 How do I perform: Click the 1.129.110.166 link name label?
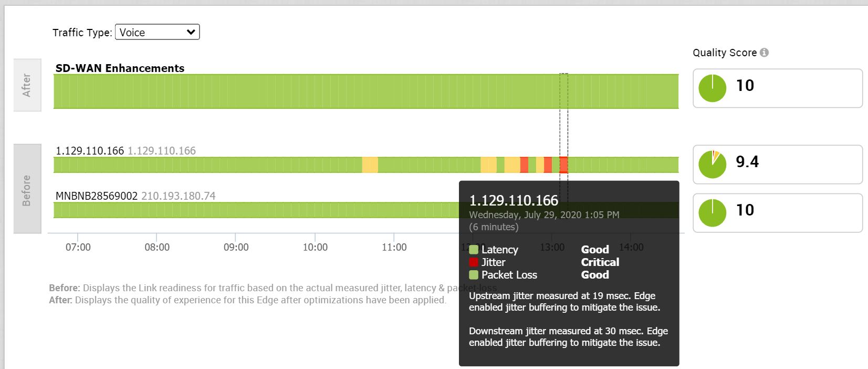click(89, 151)
